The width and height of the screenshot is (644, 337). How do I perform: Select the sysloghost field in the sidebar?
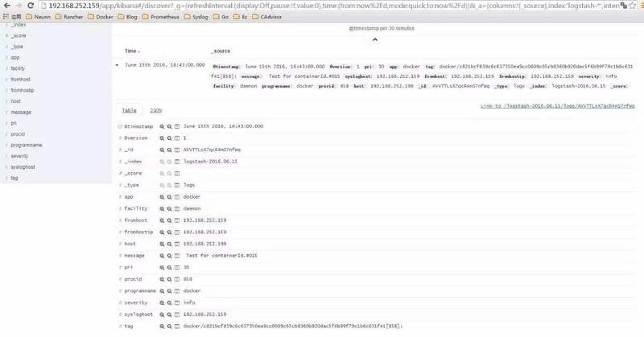tap(23, 167)
